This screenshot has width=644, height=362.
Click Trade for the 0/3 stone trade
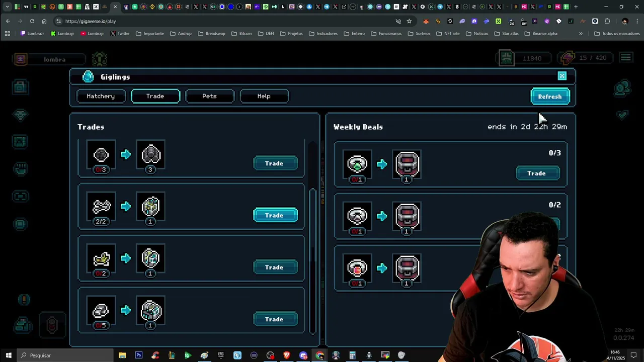275,163
